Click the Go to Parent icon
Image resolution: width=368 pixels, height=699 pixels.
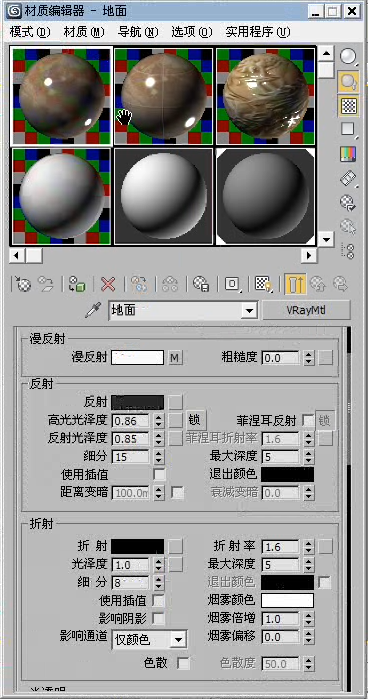pos(317,284)
